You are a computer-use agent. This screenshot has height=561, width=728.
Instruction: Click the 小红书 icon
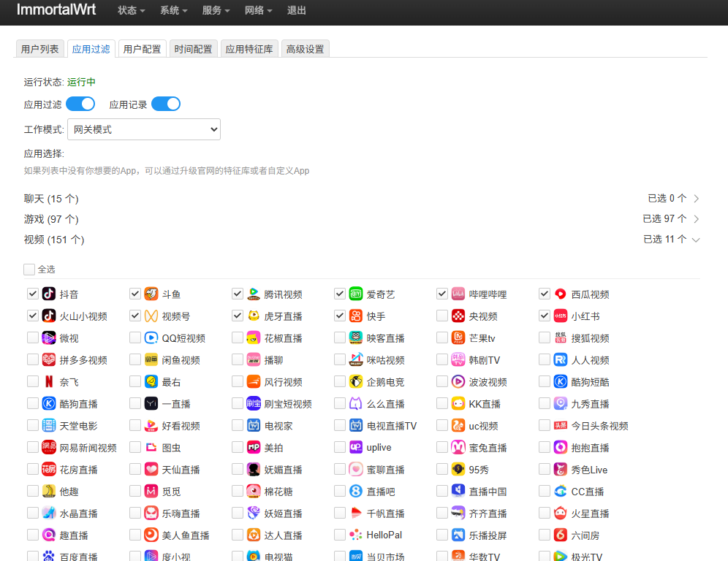[561, 316]
